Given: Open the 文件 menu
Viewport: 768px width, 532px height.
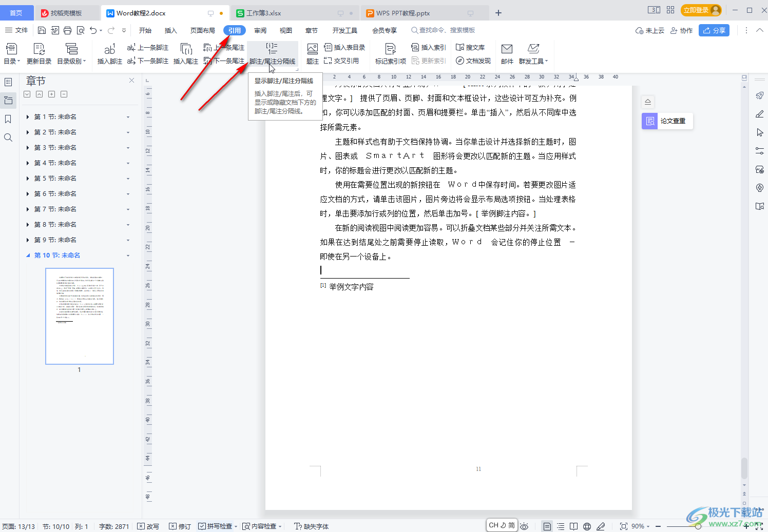Looking at the screenshot, I should tap(16, 30).
